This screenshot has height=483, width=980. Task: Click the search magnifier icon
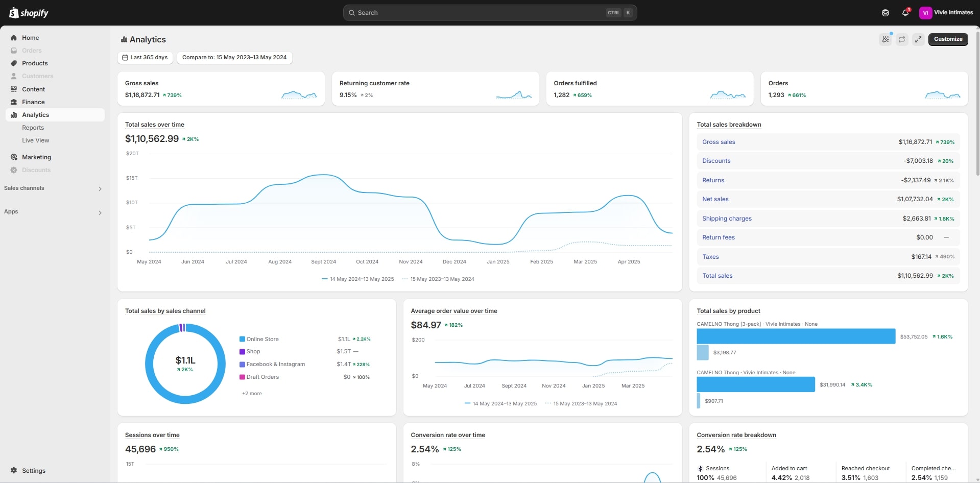pos(352,13)
